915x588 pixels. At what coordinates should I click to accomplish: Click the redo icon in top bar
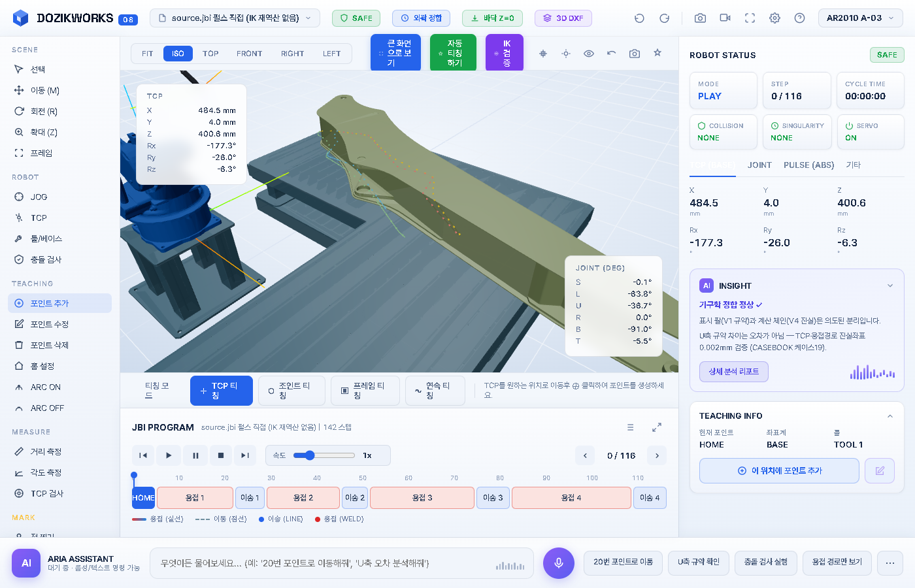(x=664, y=18)
